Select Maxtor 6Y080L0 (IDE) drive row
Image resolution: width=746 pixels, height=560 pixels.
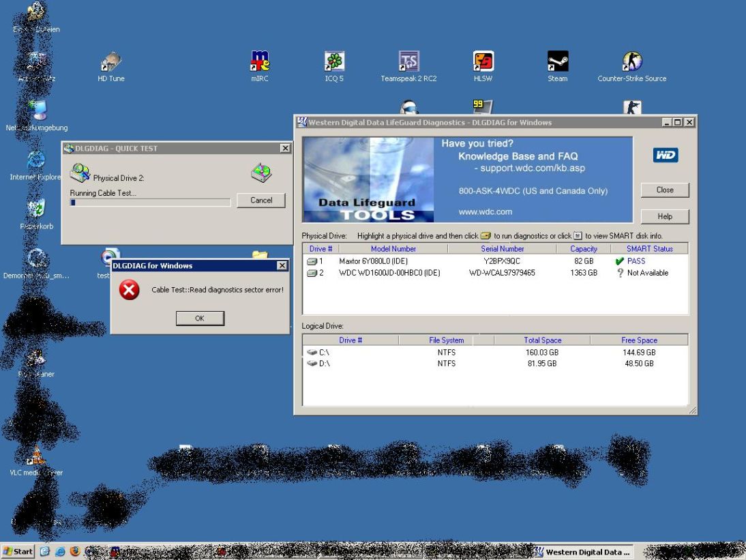pos(495,261)
